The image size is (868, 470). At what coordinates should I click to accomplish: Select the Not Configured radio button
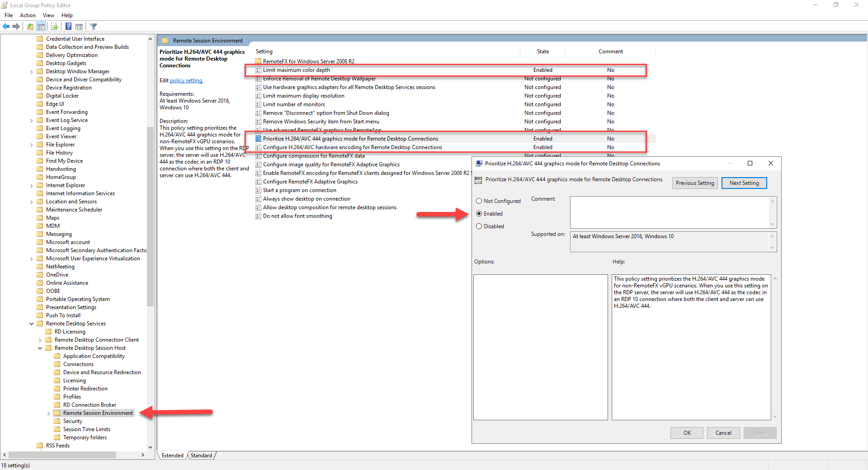(x=479, y=201)
